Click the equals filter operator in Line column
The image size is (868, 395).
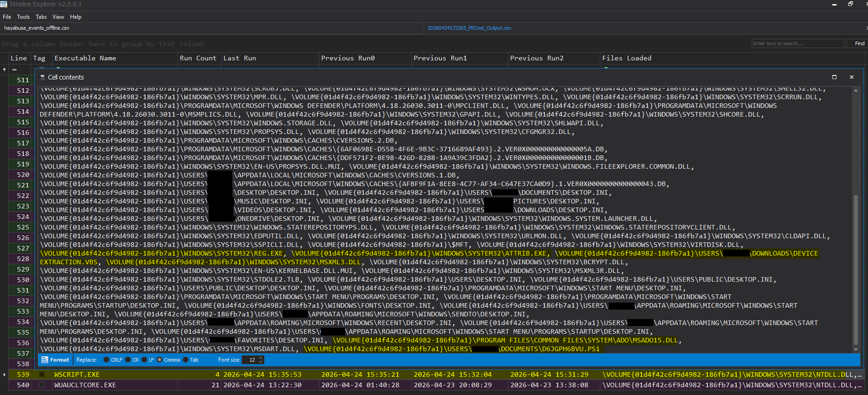coord(14,69)
